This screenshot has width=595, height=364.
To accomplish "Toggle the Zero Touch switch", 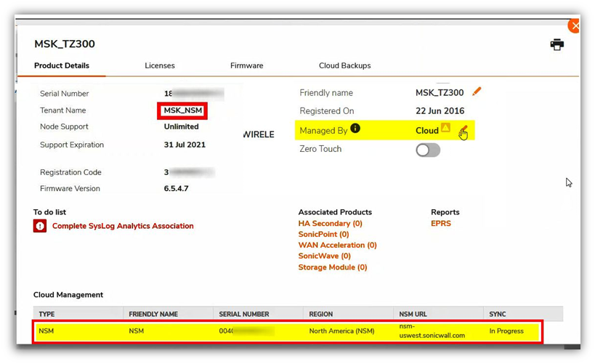I will [428, 150].
